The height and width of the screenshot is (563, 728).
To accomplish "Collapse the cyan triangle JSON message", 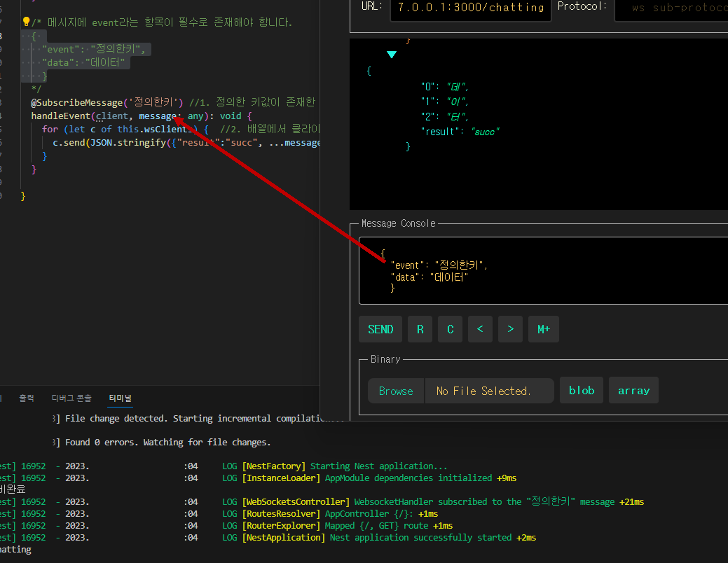I will click(x=391, y=54).
